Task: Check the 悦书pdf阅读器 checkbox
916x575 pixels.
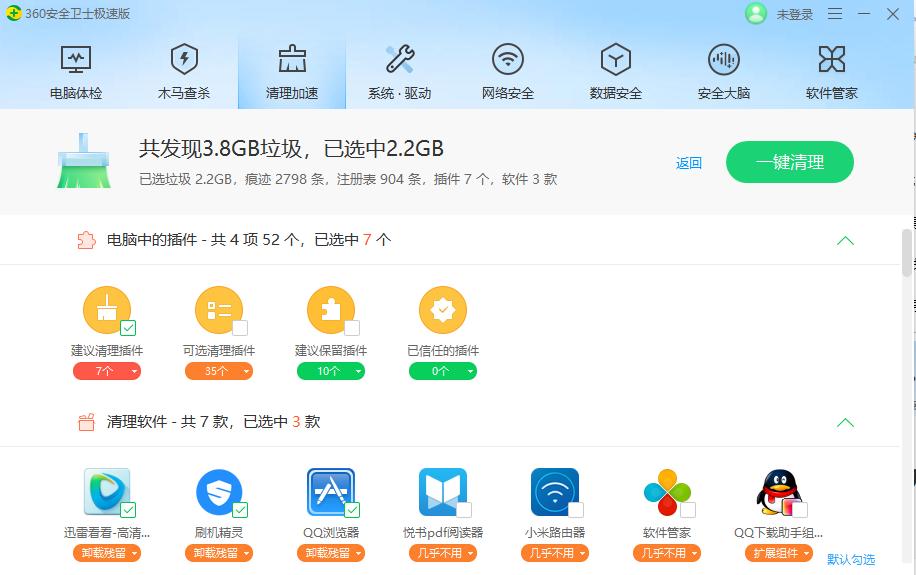Action: click(464, 510)
